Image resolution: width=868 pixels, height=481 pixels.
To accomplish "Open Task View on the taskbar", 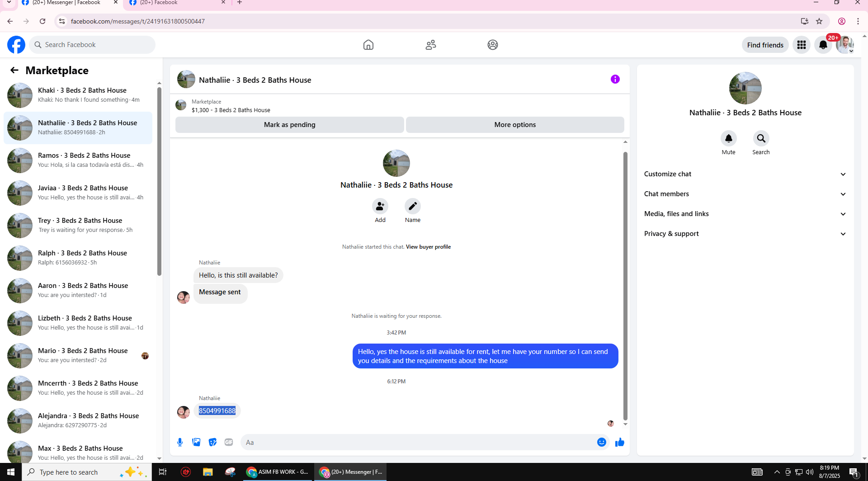I will point(163,472).
